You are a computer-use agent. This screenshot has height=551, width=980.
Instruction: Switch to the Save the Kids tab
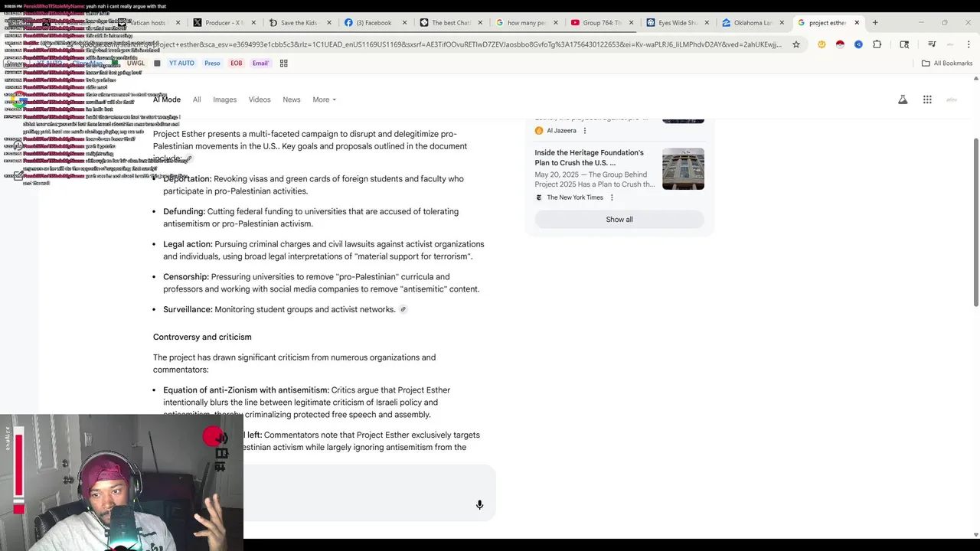(x=300, y=23)
